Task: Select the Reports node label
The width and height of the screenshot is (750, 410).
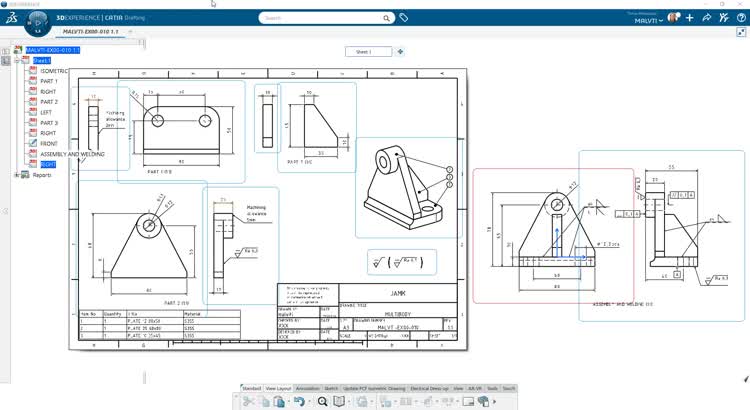Action: pos(42,175)
